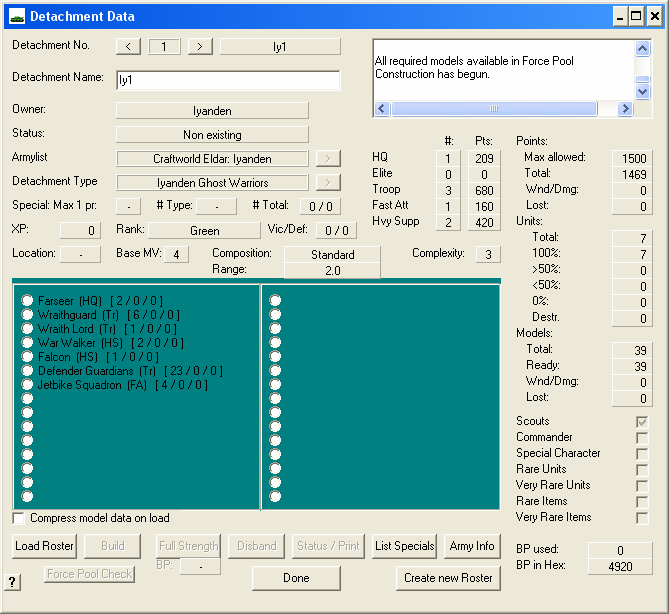The width and height of the screenshot is (669, 614).
Task: Click the Army Info button
Action: pyautogui.click(x=472, y=546)
